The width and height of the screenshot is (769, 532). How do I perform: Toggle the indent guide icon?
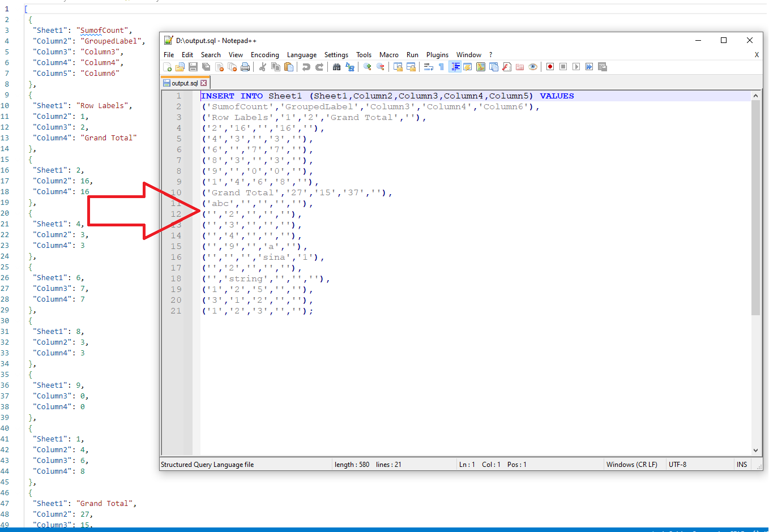[455, 67]
